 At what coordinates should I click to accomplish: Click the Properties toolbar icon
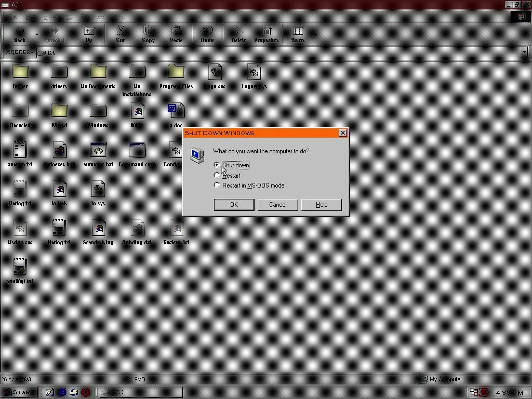[x=267, y=34]
